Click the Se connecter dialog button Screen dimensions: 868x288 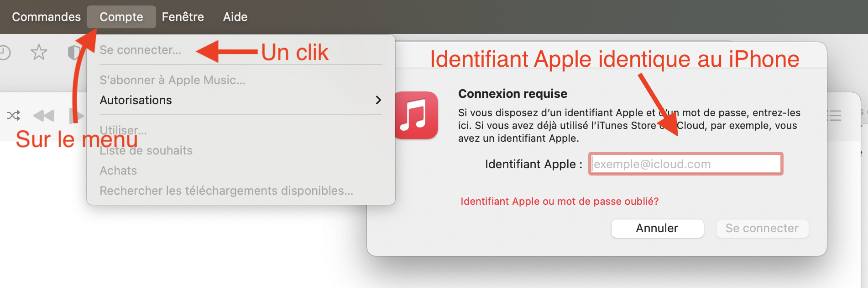pyautogui.click(x=762, y=228)
